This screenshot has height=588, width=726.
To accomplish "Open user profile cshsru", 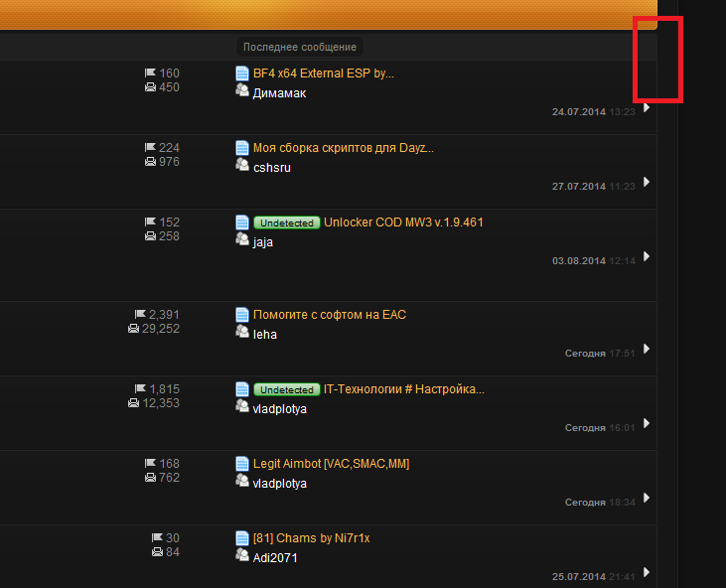I will tap(272, 168).
